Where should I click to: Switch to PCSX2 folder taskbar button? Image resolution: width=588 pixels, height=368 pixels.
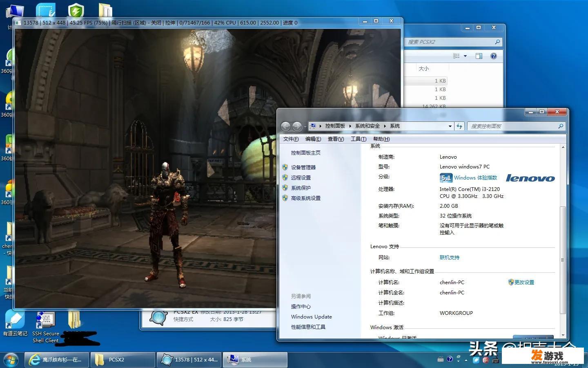pyautogui.click(x=122, y=360)
